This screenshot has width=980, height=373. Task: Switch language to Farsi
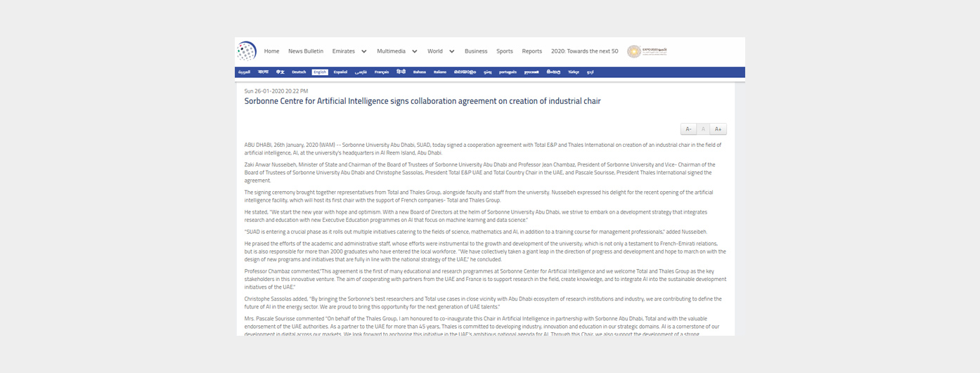click(361, 72)
